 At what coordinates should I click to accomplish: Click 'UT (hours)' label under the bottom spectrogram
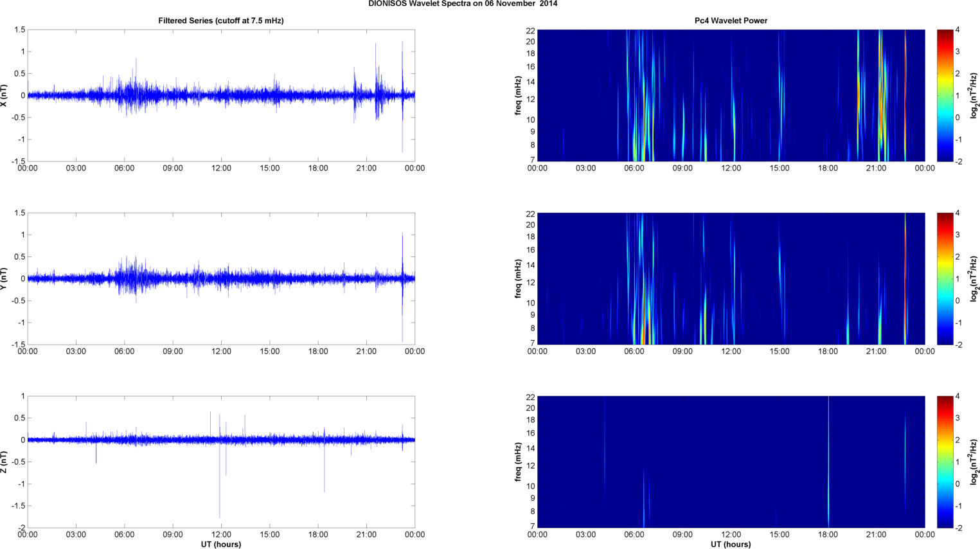pos(731,544)
